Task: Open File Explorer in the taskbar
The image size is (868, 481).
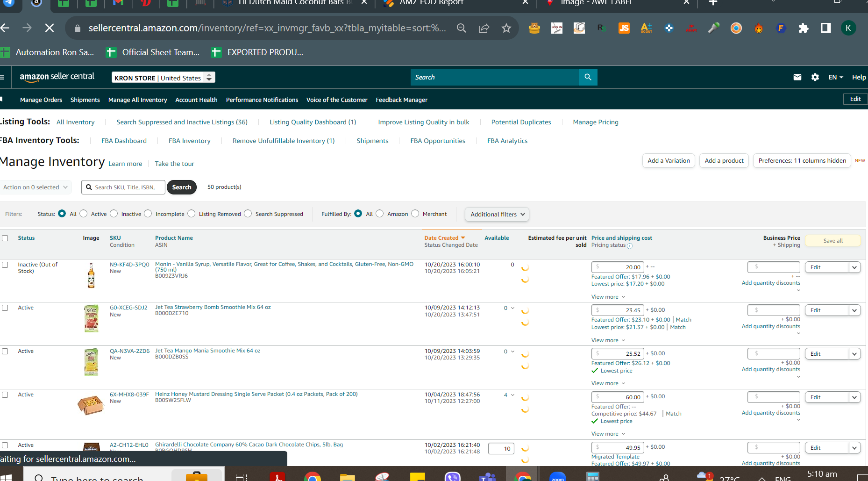Action: pyautogui.click(x=348, y=477)
